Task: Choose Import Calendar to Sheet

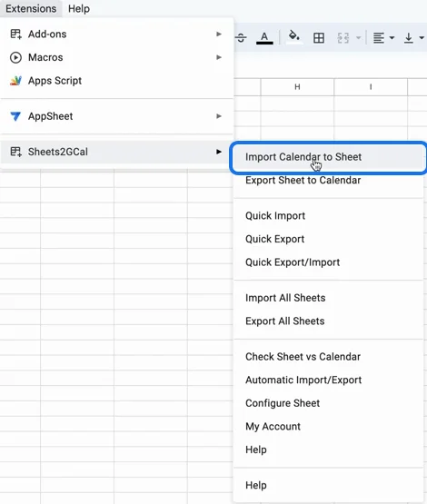Action: pyautogui.click(x=328, y=157)
